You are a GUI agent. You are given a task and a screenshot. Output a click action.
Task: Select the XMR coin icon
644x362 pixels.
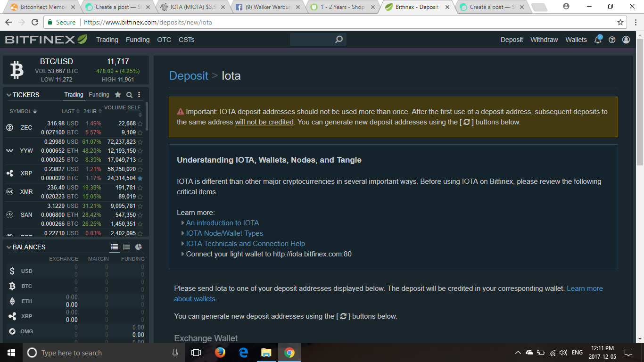pyautogui.click(x=9, y=192)
